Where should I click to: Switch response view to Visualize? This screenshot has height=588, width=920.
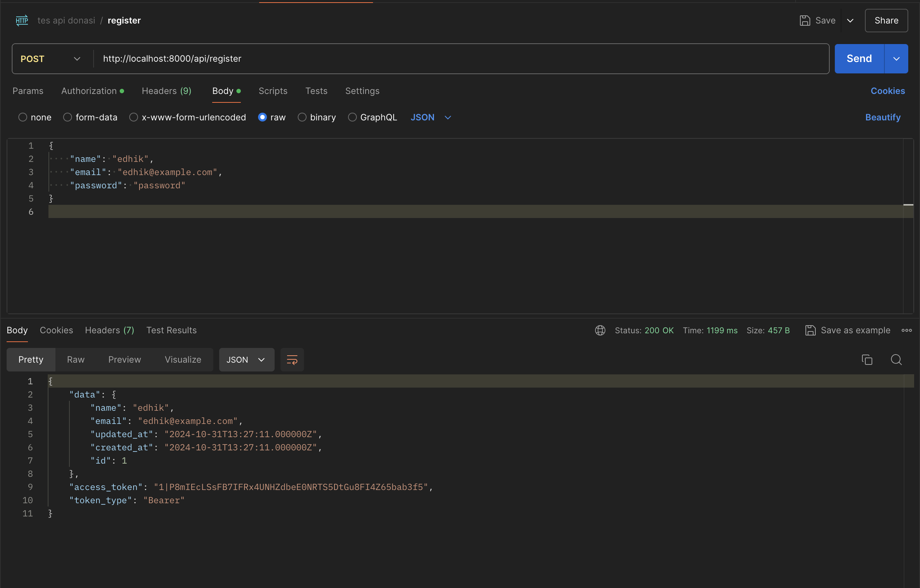point(182,360)
